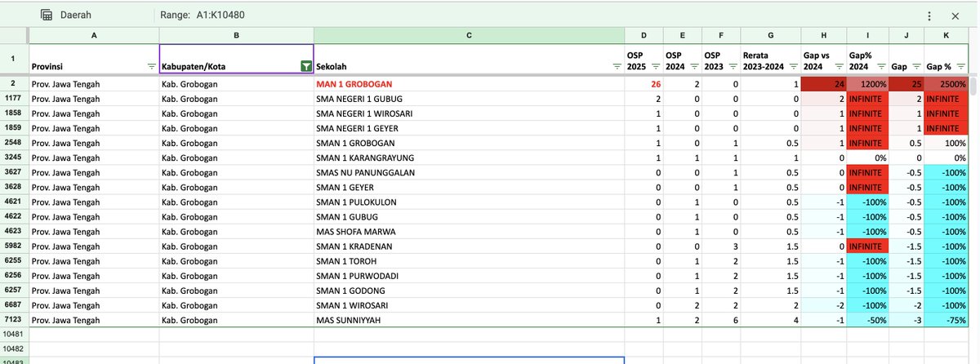Click the SMAN 1 WIROSARI cell
This screenshot has height=364, width=980.
pos(469,304)
